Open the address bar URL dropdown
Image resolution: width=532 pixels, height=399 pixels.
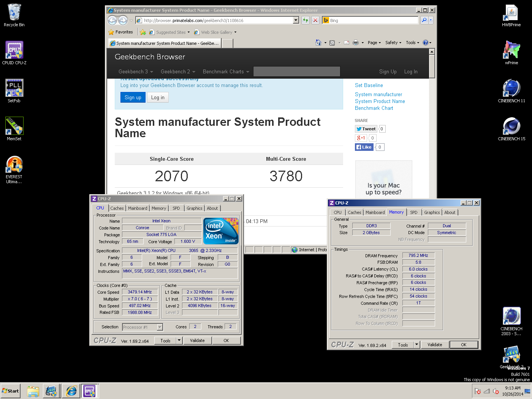pos(296,20)
